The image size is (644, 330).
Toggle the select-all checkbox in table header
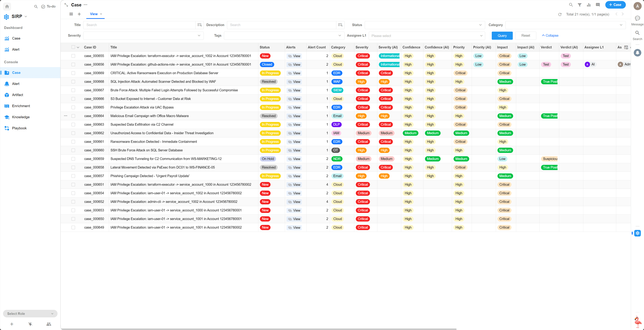click(73, 47)
